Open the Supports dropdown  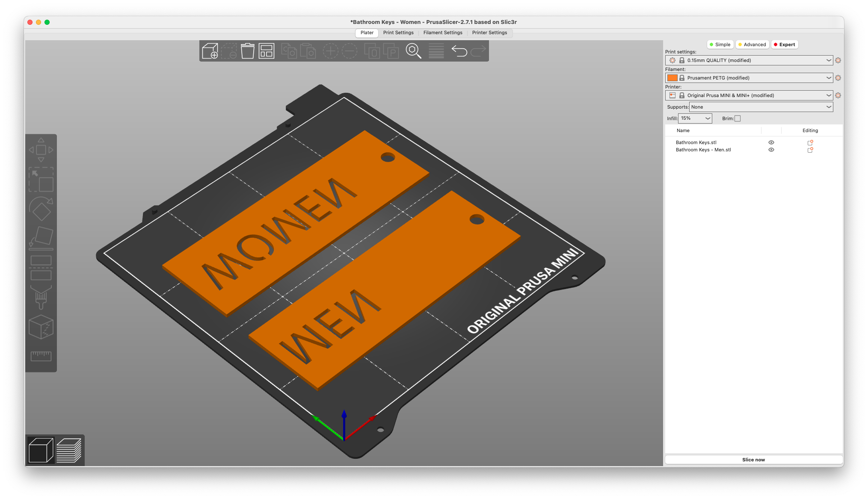coord(761,107)
